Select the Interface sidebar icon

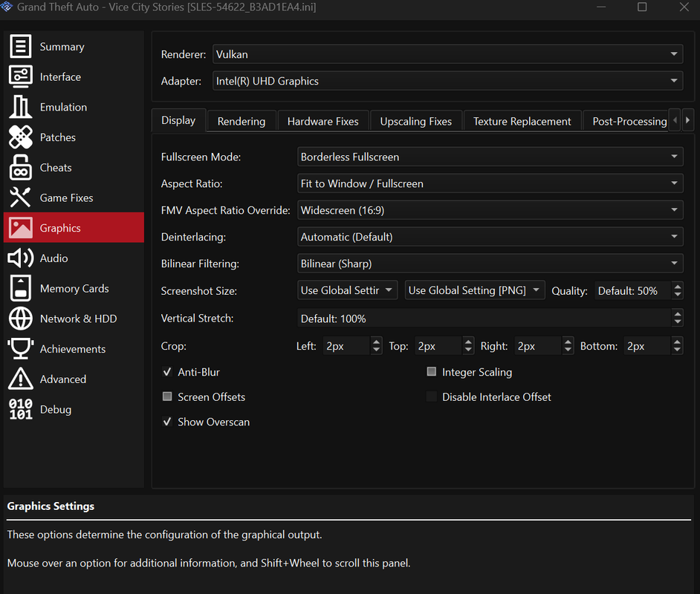(21, 76)
